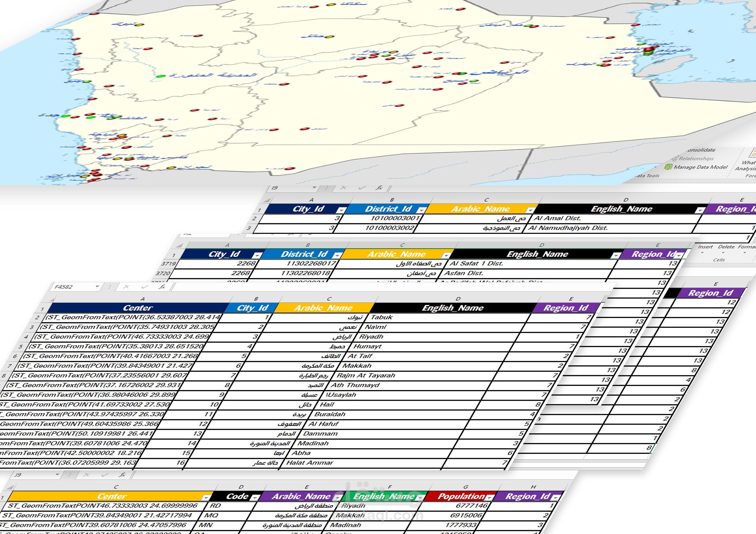Screen dimensions: 756x534
Task: Expand the F4582 name box dropdown arrow
Action: click(x=97, y=287)
